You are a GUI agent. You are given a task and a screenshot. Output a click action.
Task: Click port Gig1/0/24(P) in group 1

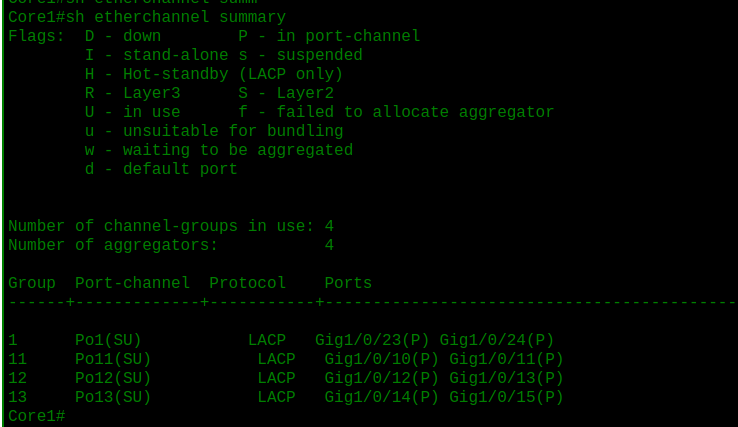pos(497,340)
